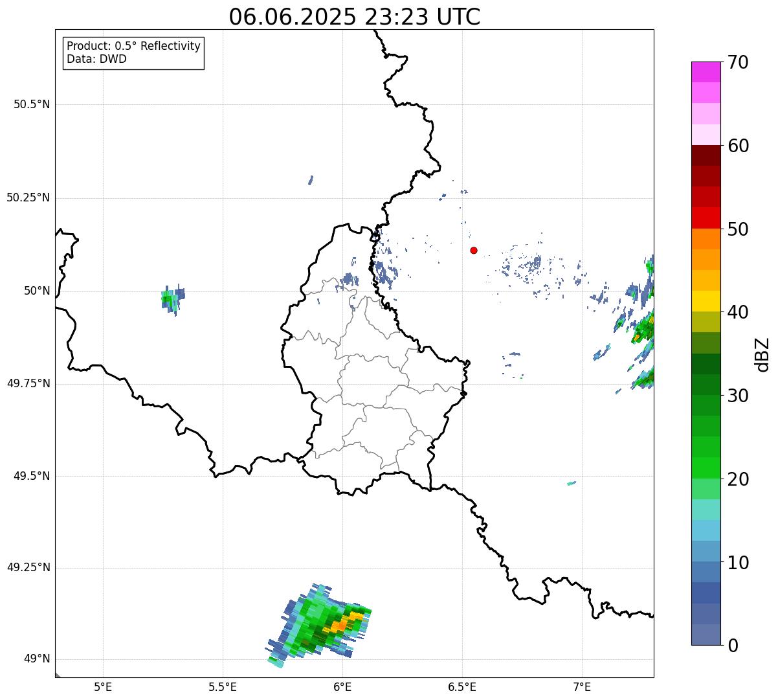The height and width of the screenshot is (700, 778).
Task: Click the red station marker dot
Action: pyautogui.click(x=474, y=250)
